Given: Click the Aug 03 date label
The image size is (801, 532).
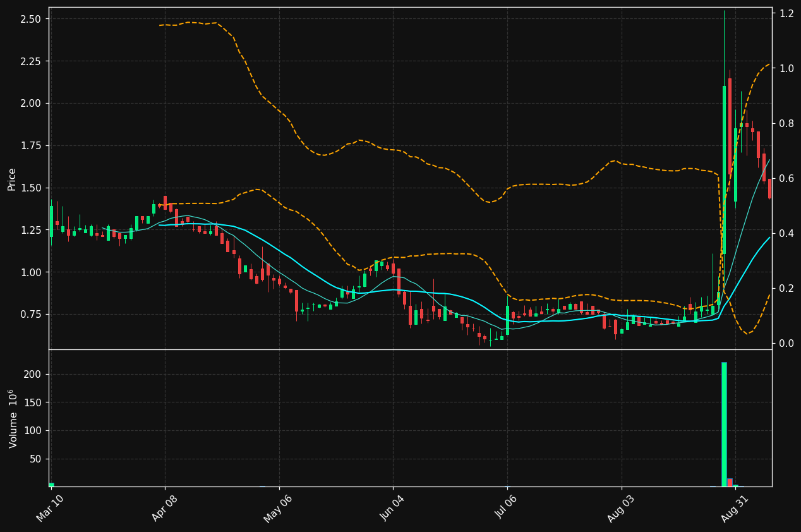Looking at the screenshot, I should click(620, 508).
